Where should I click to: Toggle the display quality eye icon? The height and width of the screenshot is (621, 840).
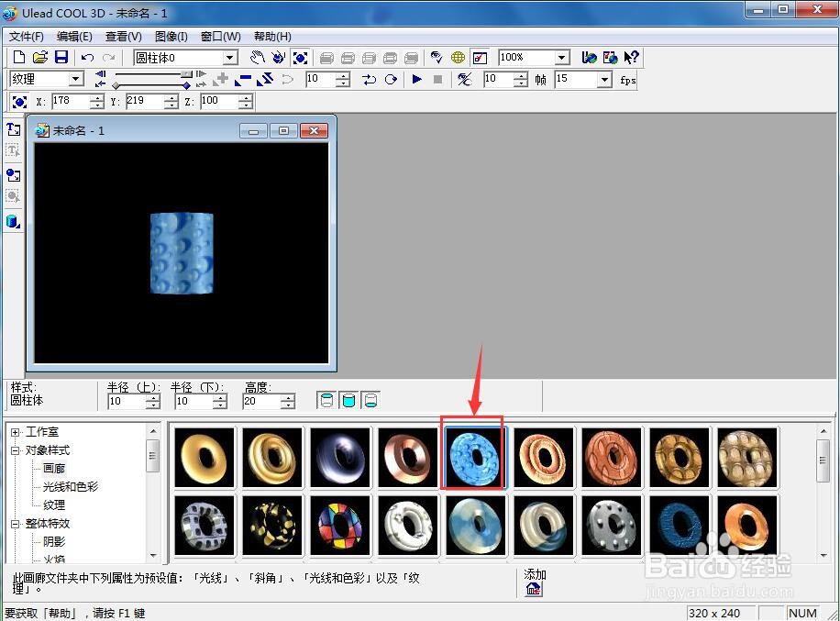tap(437, 58)
